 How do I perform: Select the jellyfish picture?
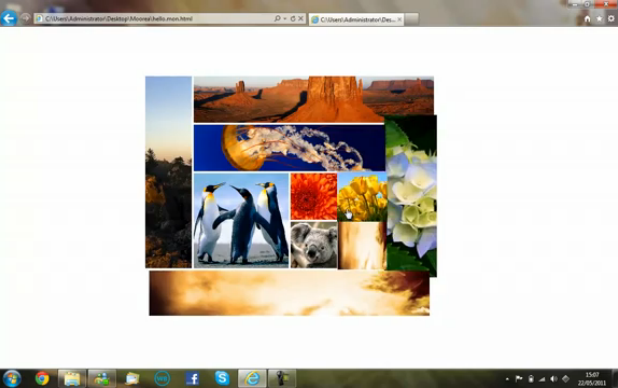(x=289, y=148)
